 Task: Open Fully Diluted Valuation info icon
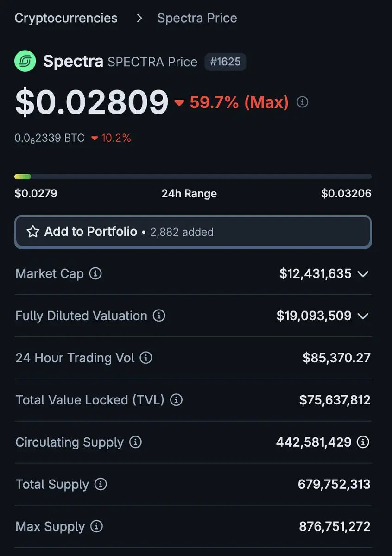pos(159,316)
